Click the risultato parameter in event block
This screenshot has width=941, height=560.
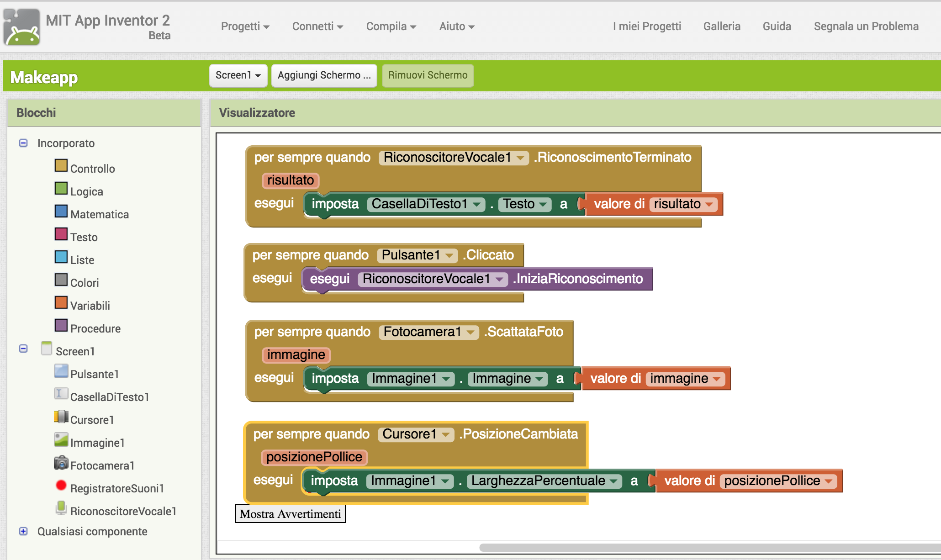pyautogui.click(x=291, y=180)
